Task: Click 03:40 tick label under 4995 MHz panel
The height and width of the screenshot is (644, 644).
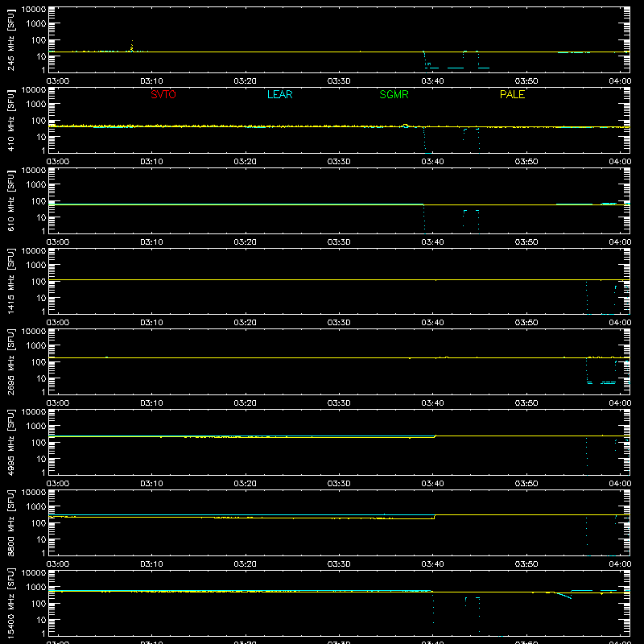Action: [x=432, y=484]
